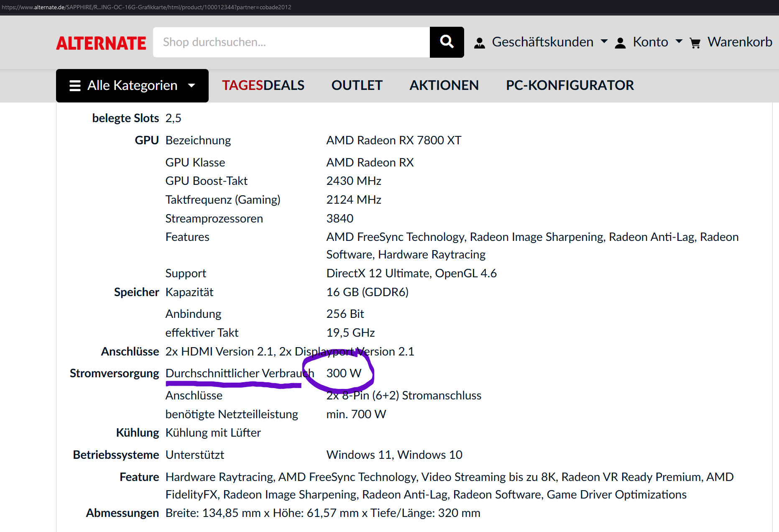The width and height of the screenshot is (779, 532).
Task: Open the PC-KONFIGURATOR menu item
Action: [570, 85]
